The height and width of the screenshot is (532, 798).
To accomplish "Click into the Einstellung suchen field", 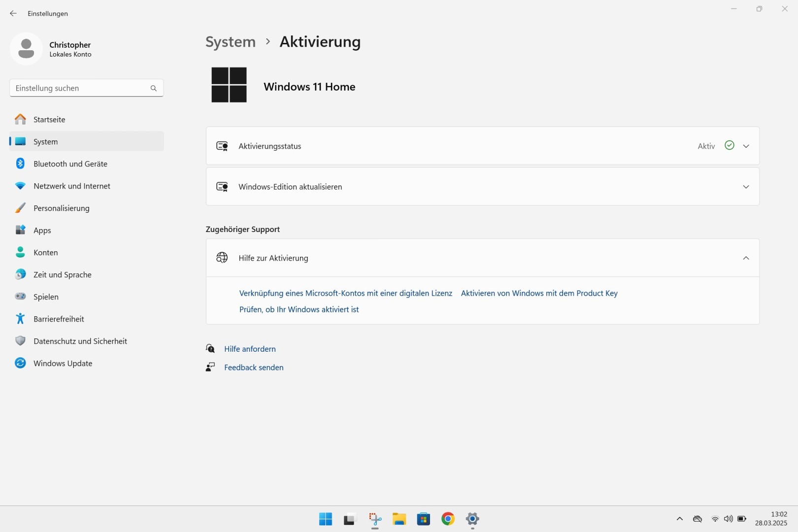I will 79,88.
